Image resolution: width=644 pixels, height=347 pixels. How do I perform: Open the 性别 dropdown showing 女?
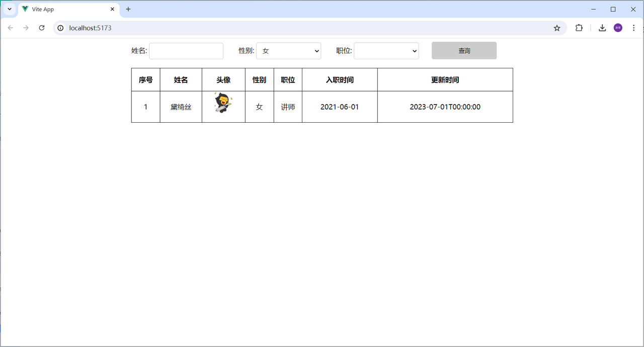288,51
